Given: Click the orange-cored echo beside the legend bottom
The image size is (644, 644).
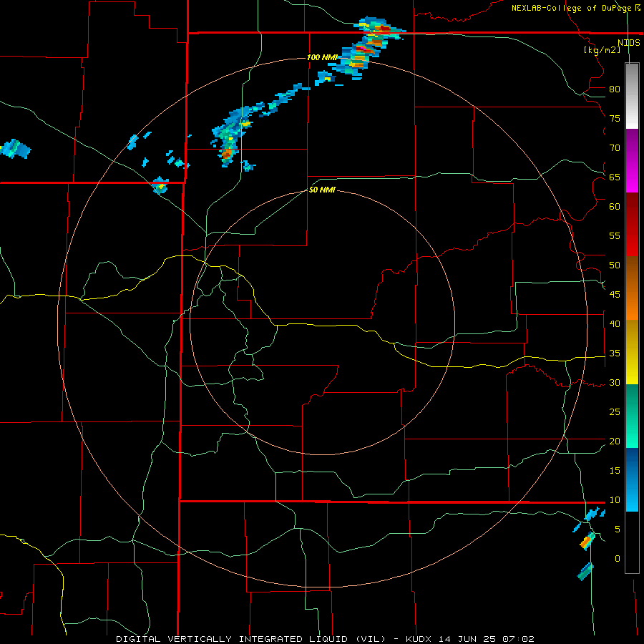Looking at the screenshot, I should tap(587, 541).
